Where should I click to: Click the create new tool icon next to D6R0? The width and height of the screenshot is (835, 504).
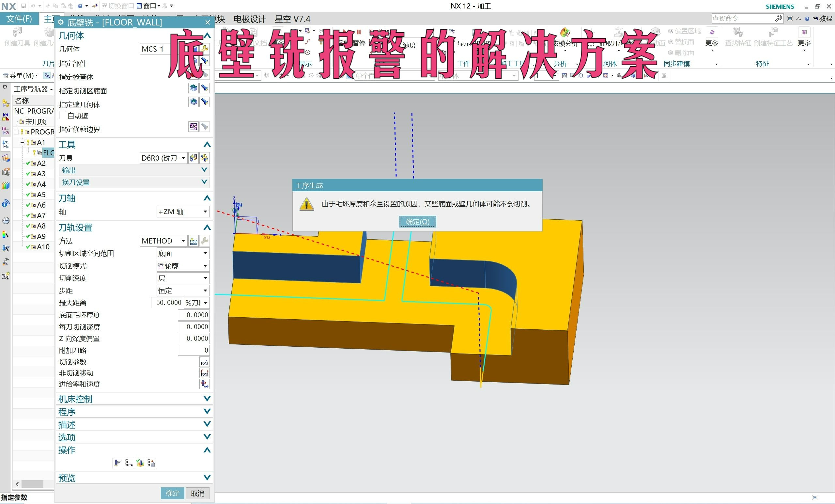click(193, 158)
